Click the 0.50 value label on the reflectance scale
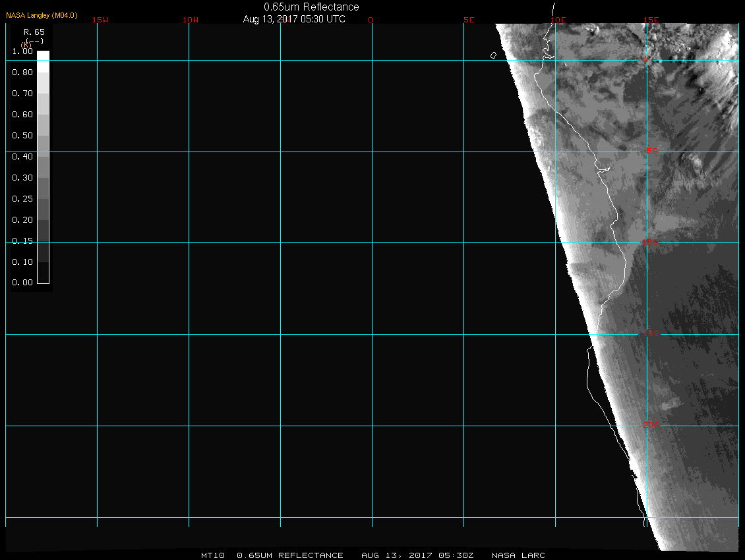Screen dimensions: 745x560 pyautogui.click(x=22, y=136)
